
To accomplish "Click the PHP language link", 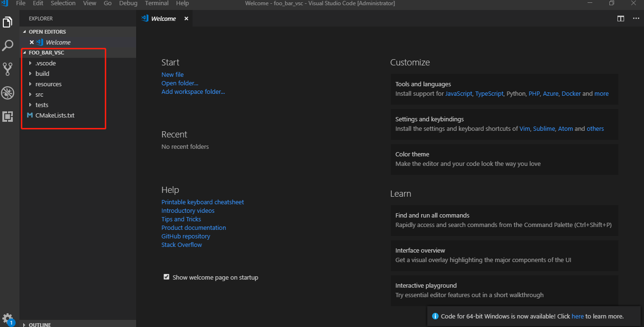I will click(534, 93).
